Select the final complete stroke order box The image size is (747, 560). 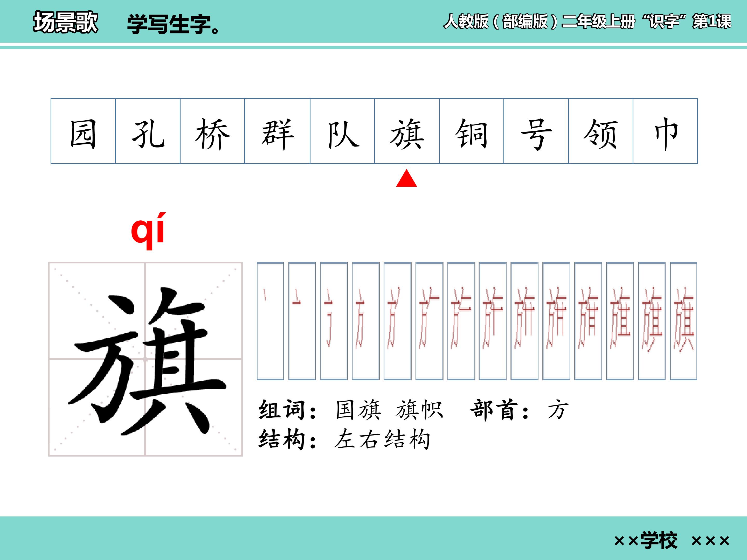point(683,321)
